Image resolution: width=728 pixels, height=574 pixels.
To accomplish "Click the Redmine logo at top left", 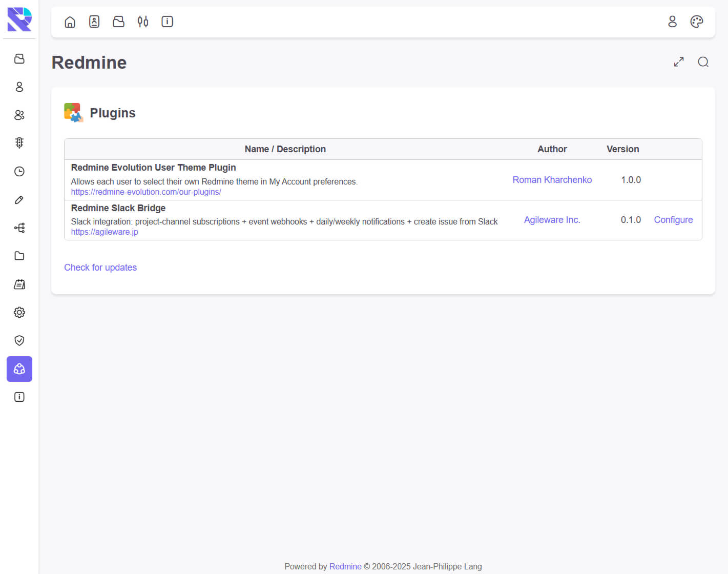I will pos(19,19).
